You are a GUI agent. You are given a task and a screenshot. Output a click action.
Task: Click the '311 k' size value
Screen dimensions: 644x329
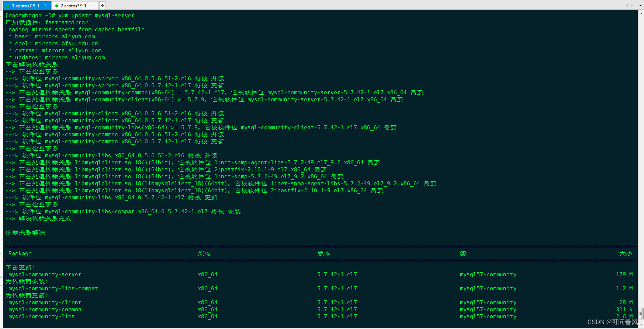624,309
